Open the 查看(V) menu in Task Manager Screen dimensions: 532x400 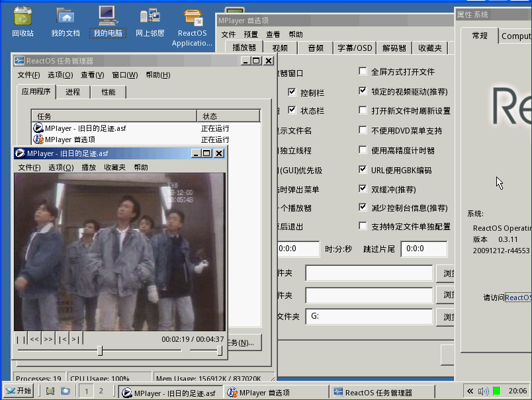click(x=92, y=75)
